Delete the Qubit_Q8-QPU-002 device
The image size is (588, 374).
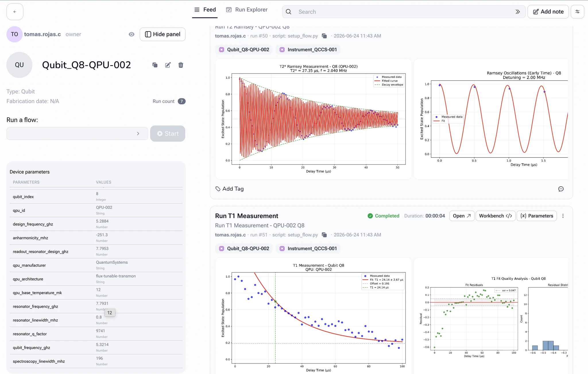point(181,65)
